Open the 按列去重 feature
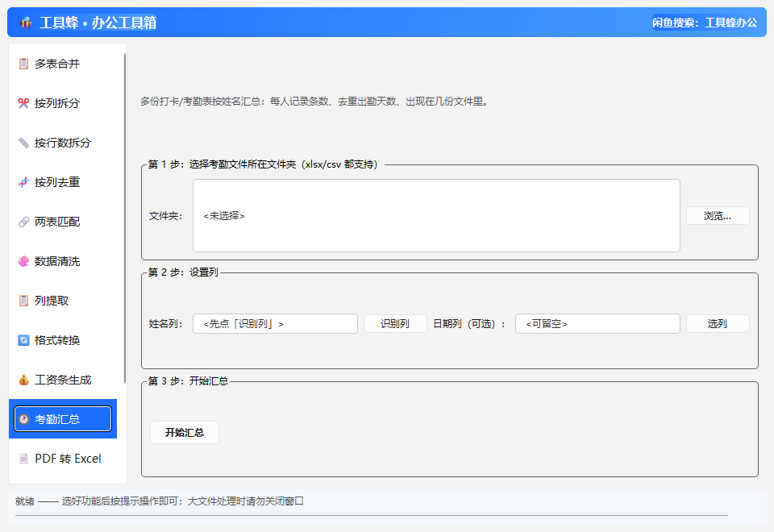The width and height of the screenshot is (774, 532). [x=63, y=182]
